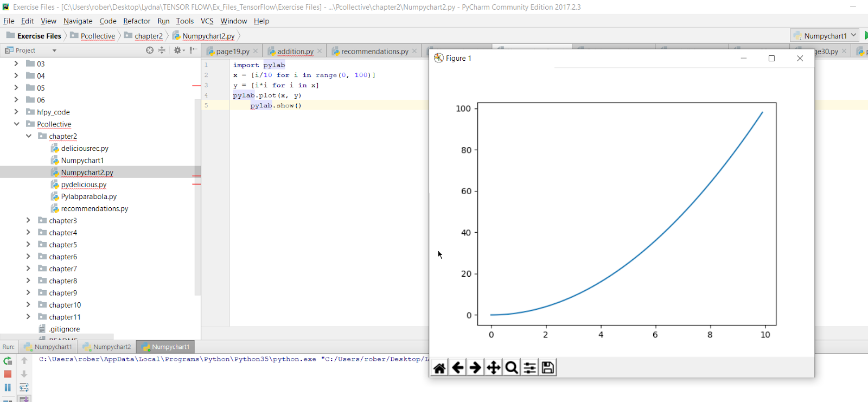868x402 pixels.
Task: Save the figure with the floppy disk icon
Action: pos(548,368)
